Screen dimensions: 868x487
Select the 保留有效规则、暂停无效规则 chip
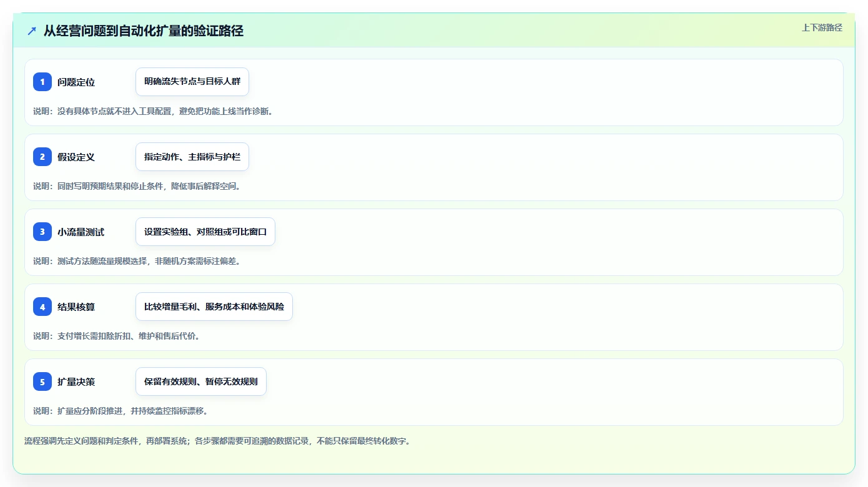click(x=201, y=381)
